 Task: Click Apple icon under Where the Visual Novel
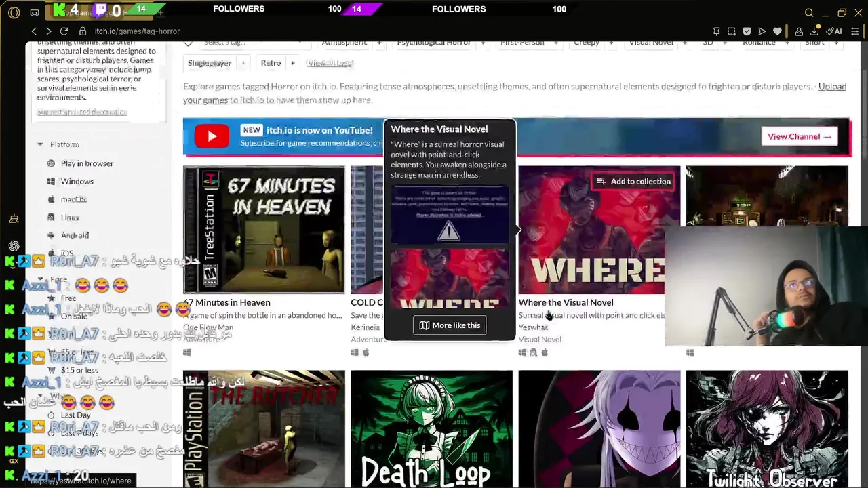click(x=545, y=352)
